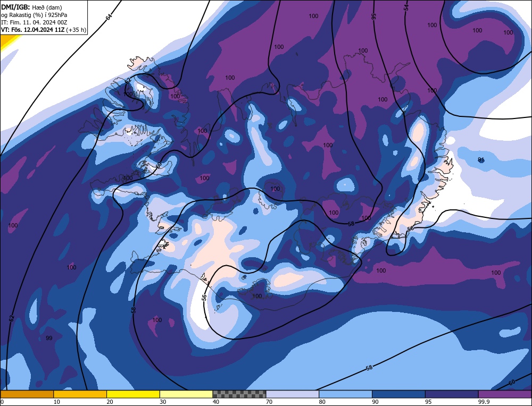
Task: Click the dark indigo 95–99.9 legend swatch
Action: pos(452,394)
